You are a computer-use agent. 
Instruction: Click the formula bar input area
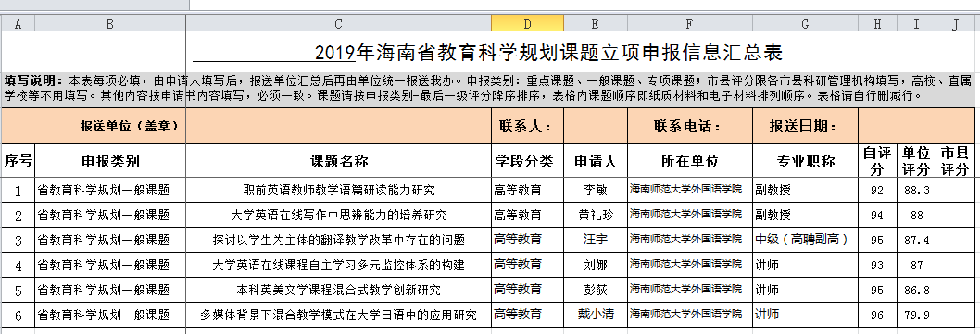tap(584, 5)
